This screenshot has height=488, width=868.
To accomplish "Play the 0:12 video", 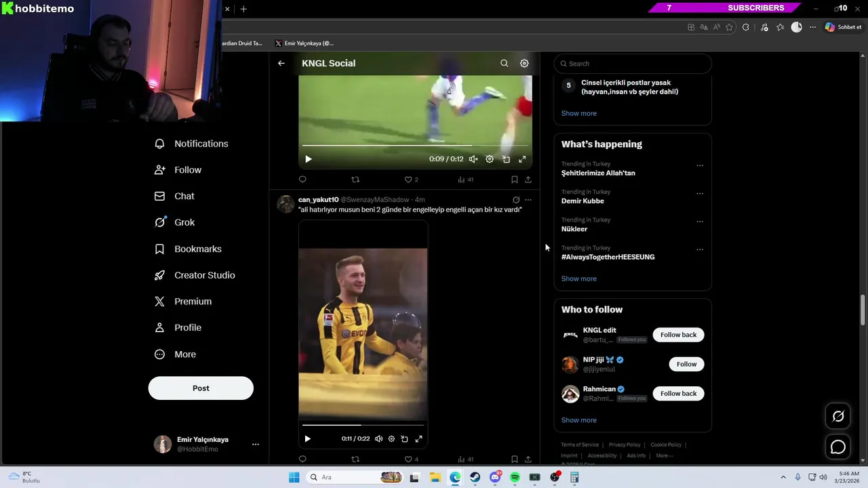I will pyautogui.click(x=308, y=159).
